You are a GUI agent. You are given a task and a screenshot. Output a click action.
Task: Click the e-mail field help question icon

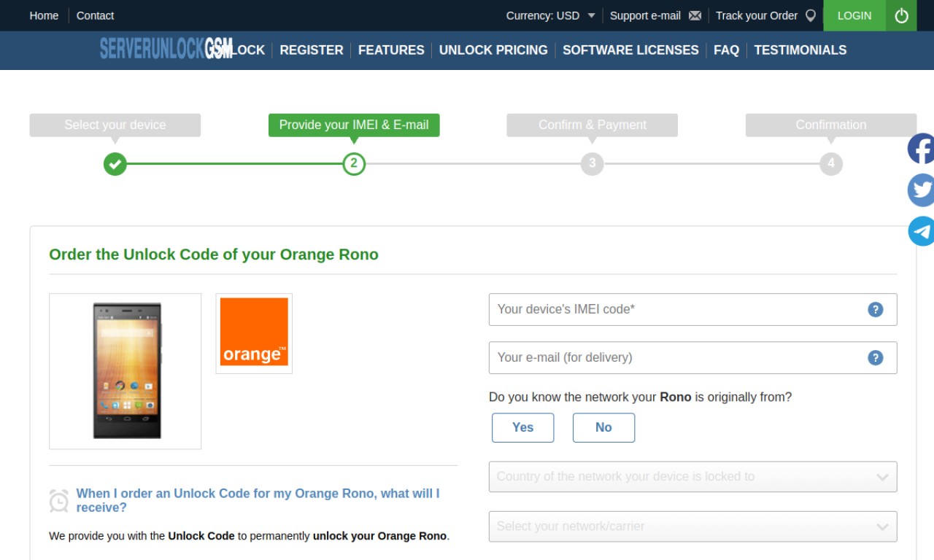click(x=876, y=357)
